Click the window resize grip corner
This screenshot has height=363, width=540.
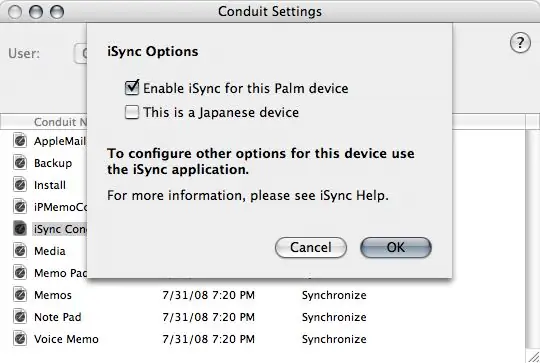point(533,357)
